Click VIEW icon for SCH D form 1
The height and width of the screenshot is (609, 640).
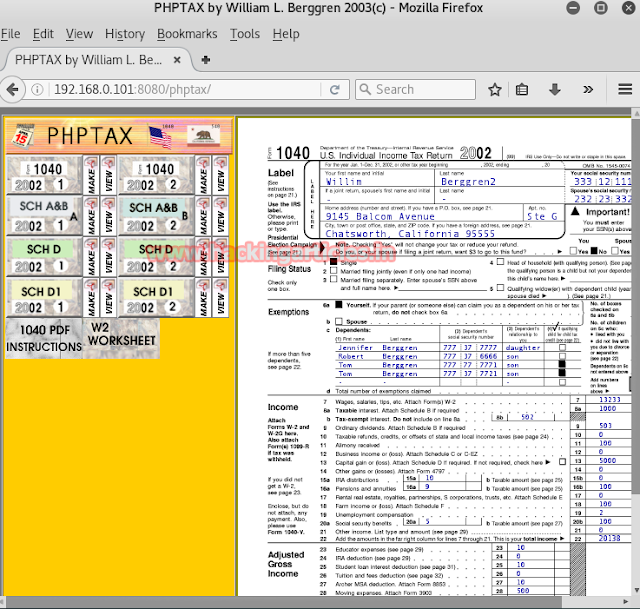107,255
